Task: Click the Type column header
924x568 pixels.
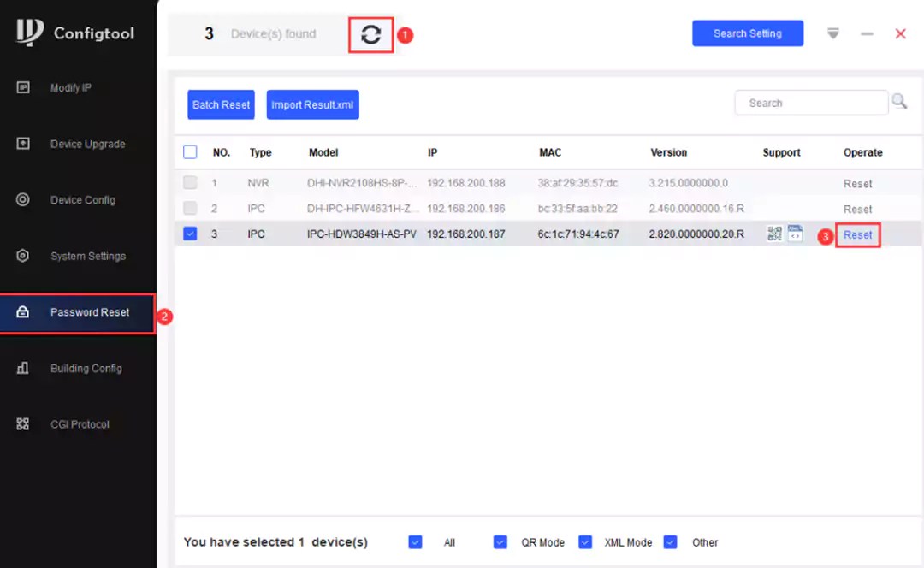Action: (260, 152)
